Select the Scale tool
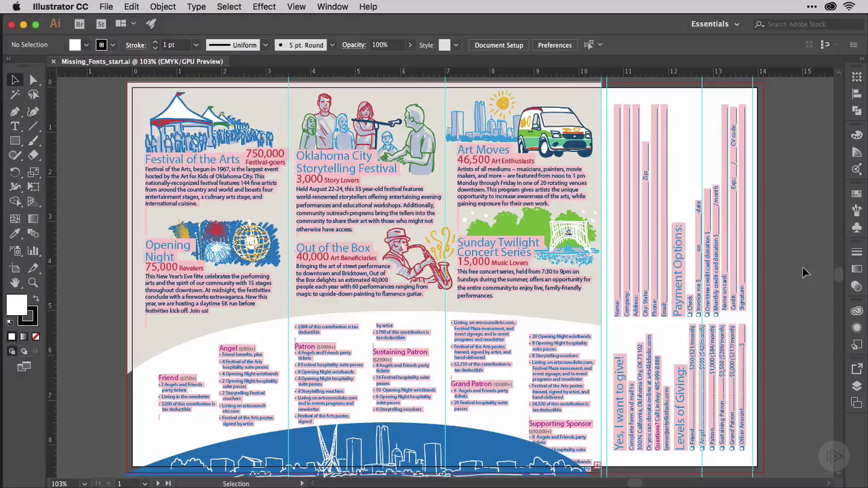868x488 pixels. point(33,172)
